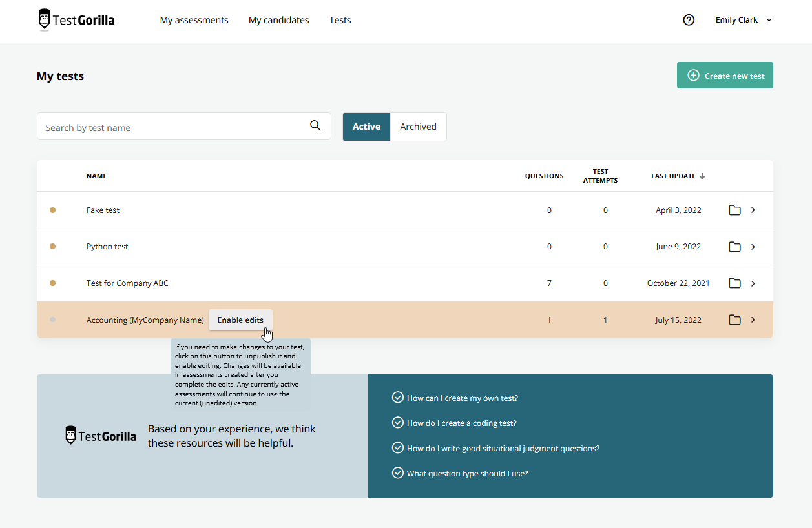The image size is (812, 528).
Task: Switch to Active tests filter
Action: [366, 127]
